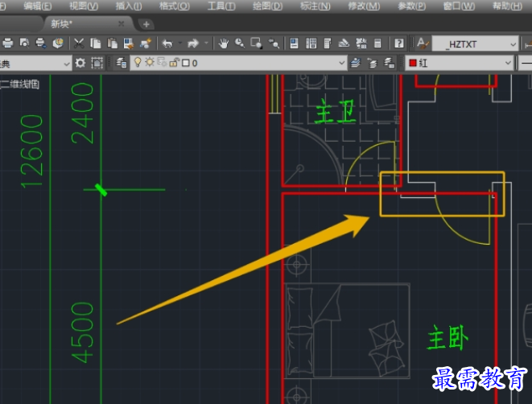
Task: Click layer 0 white color square
Action: point(186,63)
